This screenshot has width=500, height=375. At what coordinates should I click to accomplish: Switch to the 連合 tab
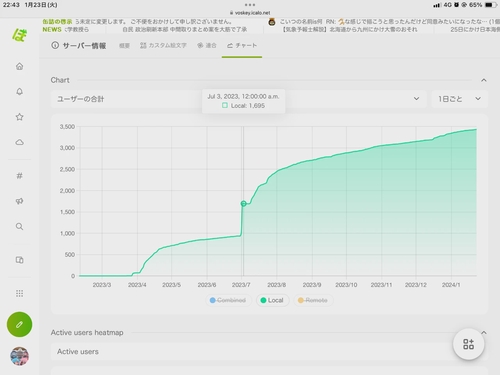pyautogui.click(x=207, y=45)
